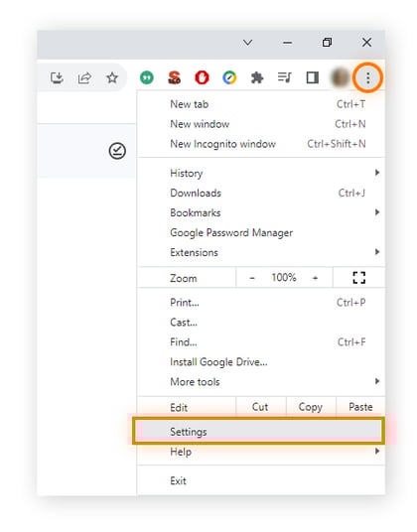Open the green quote extension icon
The image size is (417, 532).
click(147, 78)
